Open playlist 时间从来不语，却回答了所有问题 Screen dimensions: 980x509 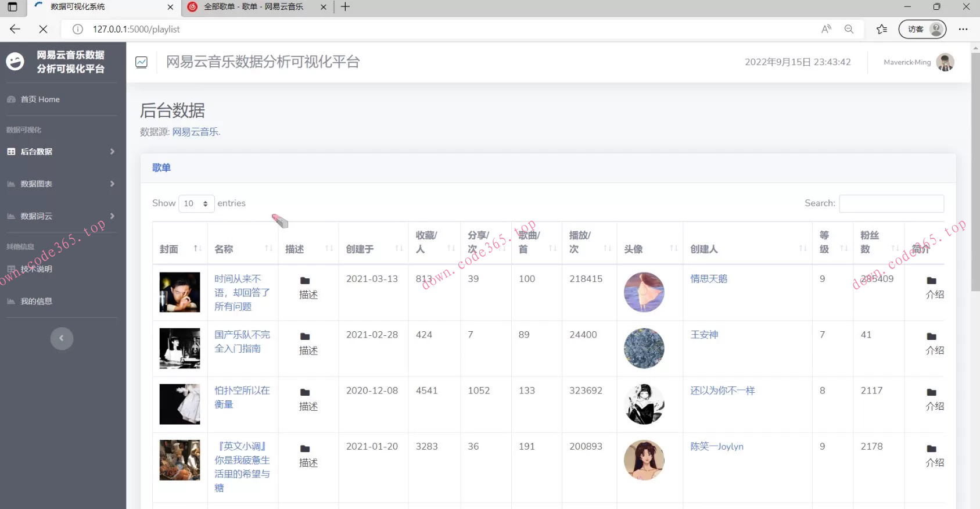242,293
